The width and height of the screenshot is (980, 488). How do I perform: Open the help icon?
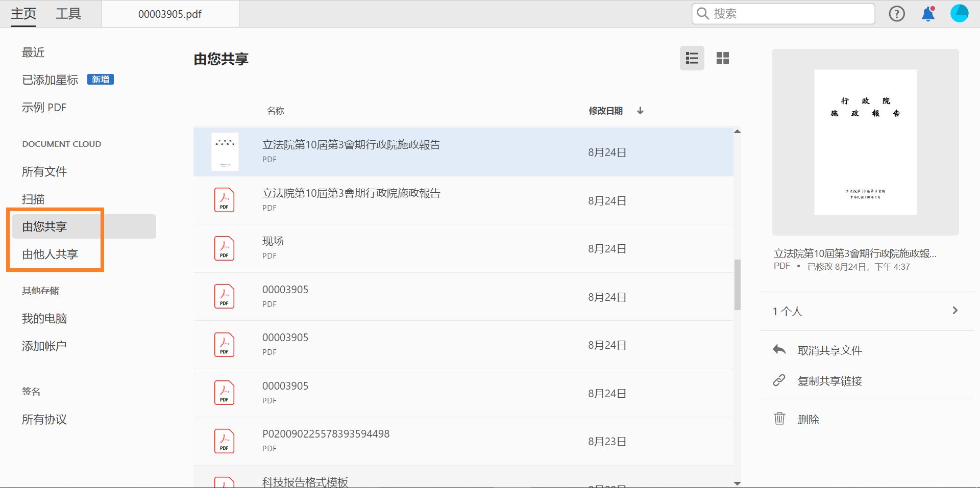tap(897, 14)
